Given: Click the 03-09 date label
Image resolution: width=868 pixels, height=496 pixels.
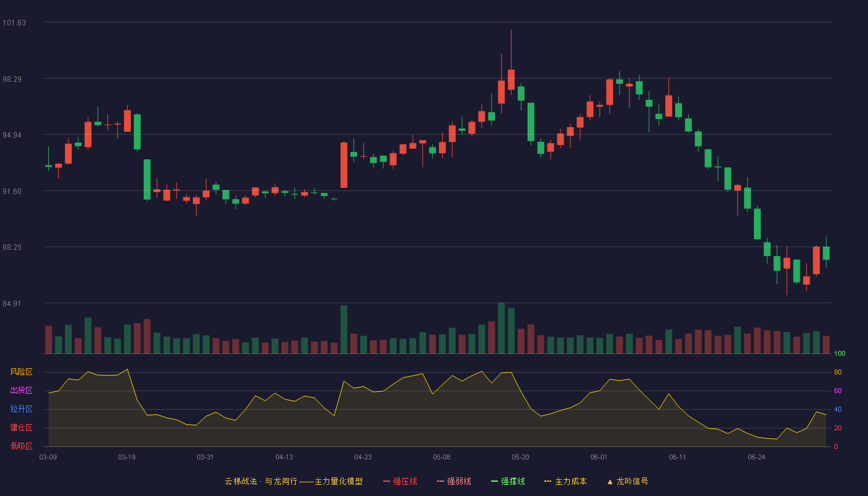Looking at the screenshot, I should tap(48, 457).
